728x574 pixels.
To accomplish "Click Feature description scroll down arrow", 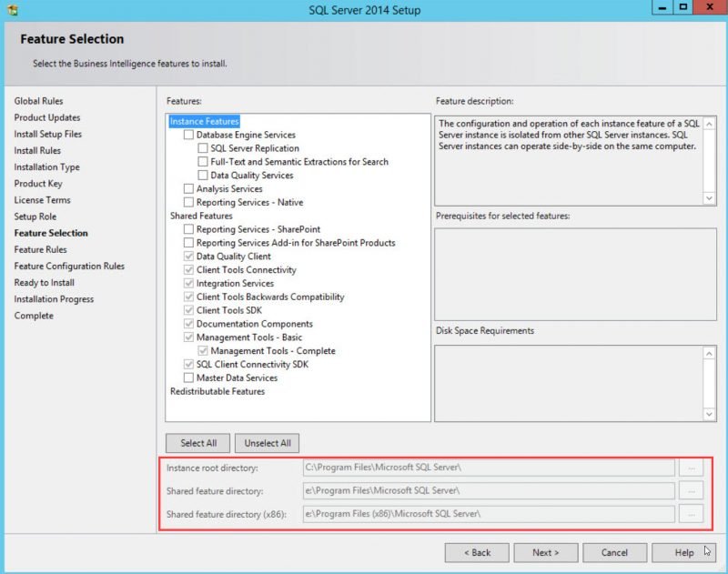I will click(709, 198).
